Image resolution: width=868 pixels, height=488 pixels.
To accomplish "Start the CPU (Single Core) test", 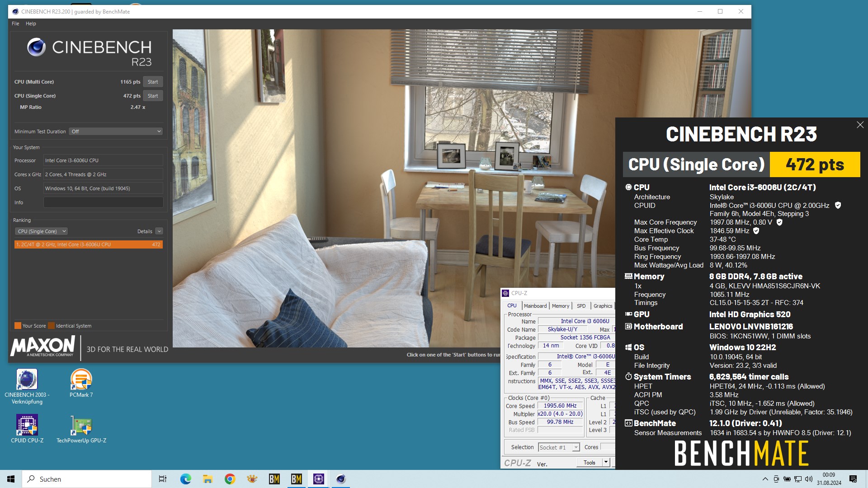I will (153, 96).
